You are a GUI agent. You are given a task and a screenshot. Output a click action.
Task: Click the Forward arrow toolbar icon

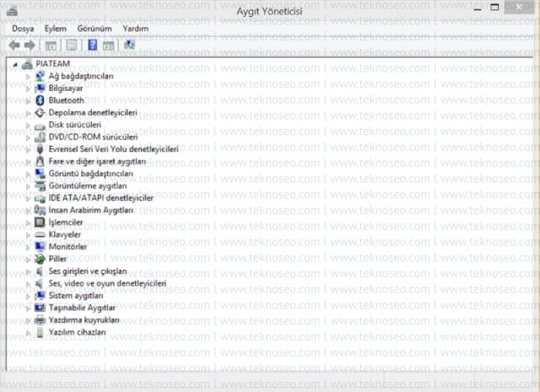30,45
